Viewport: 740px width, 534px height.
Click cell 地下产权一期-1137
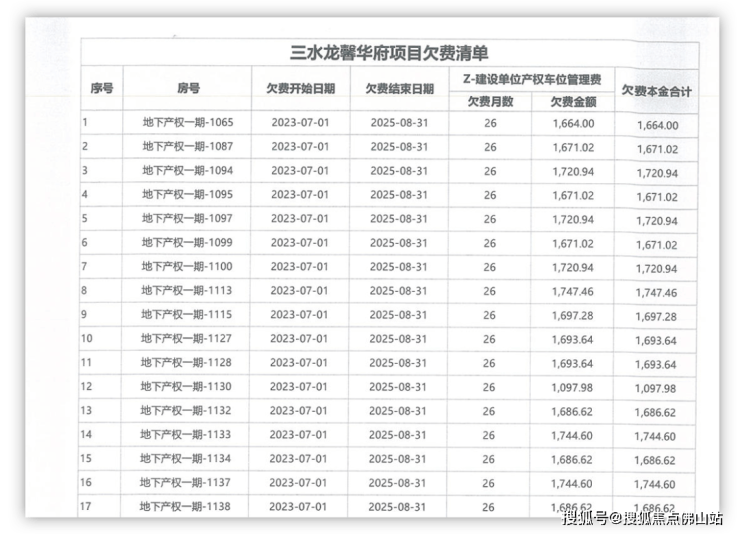[185, 482]
